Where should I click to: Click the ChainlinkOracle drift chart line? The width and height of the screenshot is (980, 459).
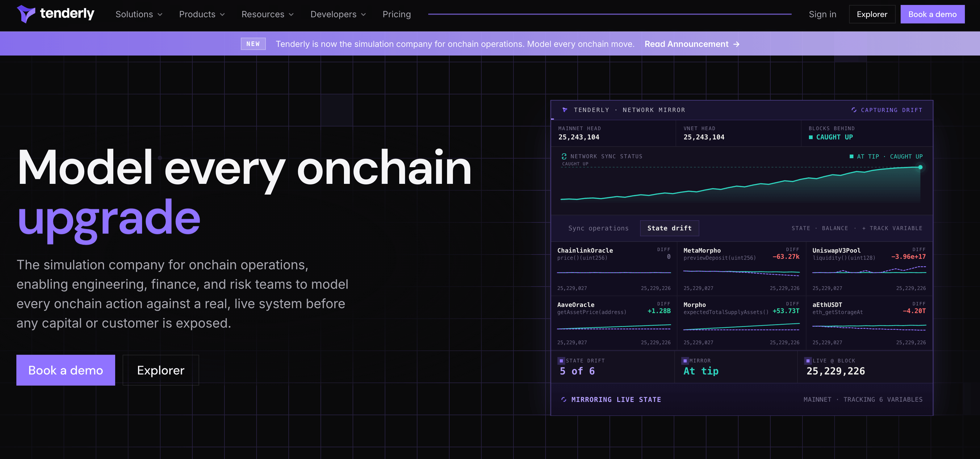click(x=614, y=272)
